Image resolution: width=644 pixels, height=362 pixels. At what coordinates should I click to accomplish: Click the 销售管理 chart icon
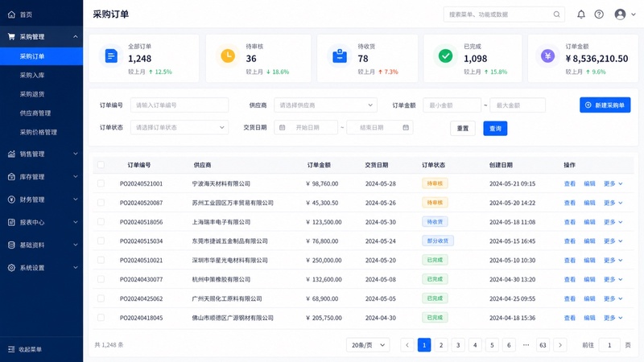pos(11,154)
